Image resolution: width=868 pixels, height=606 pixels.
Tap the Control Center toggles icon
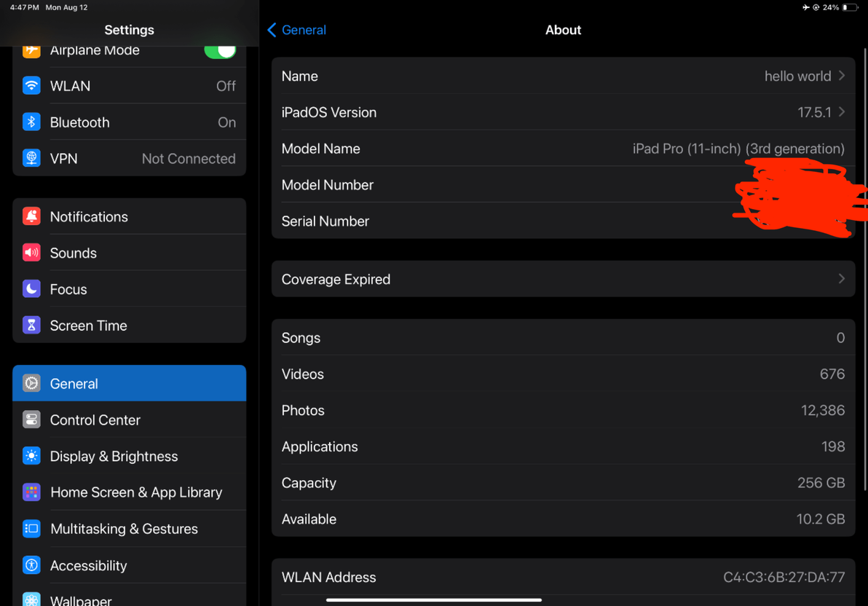[x=31, y=420]
